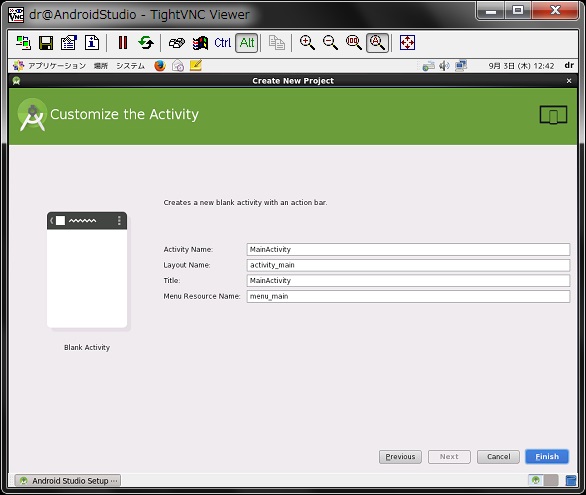Click the Save Session floppy icon
The image size is (586, 495).
coord(46,43)
